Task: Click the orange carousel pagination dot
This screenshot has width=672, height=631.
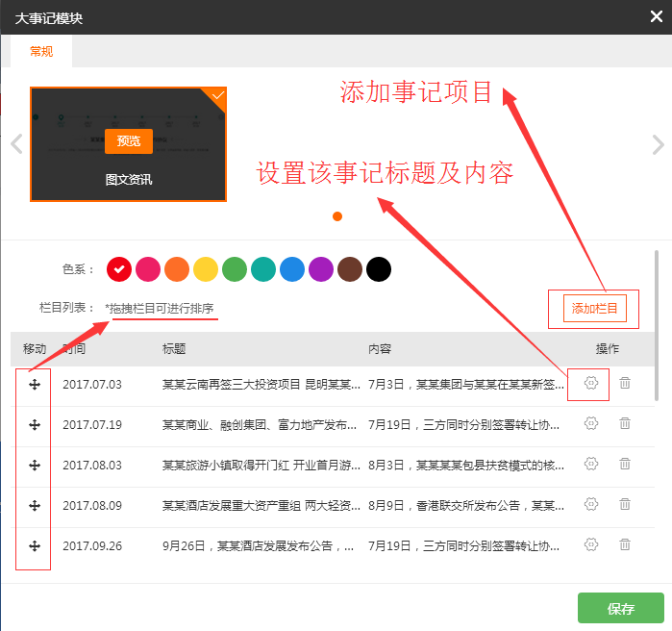Action: tap(337, 216)
